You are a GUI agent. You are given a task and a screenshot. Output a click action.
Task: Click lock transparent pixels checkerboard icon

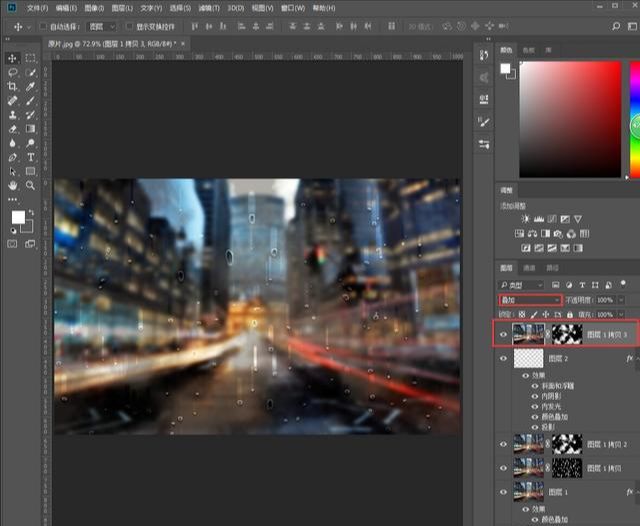pos(522,315)
